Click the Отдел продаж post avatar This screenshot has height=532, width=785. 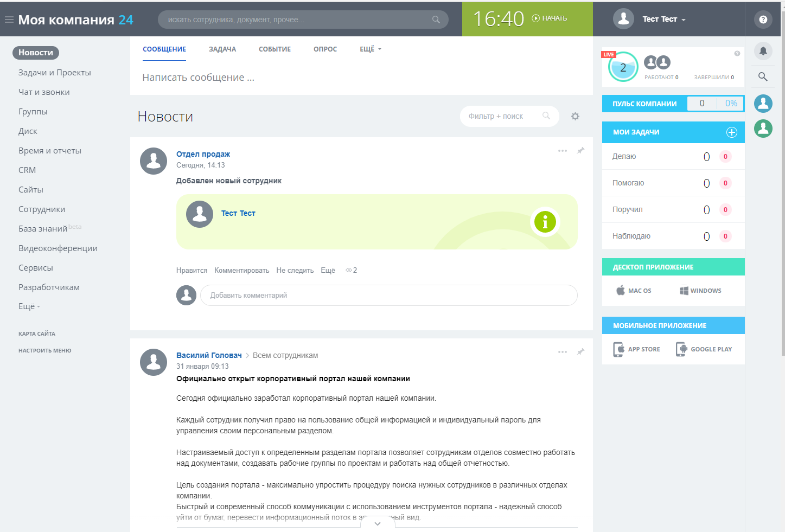(154, 161)
